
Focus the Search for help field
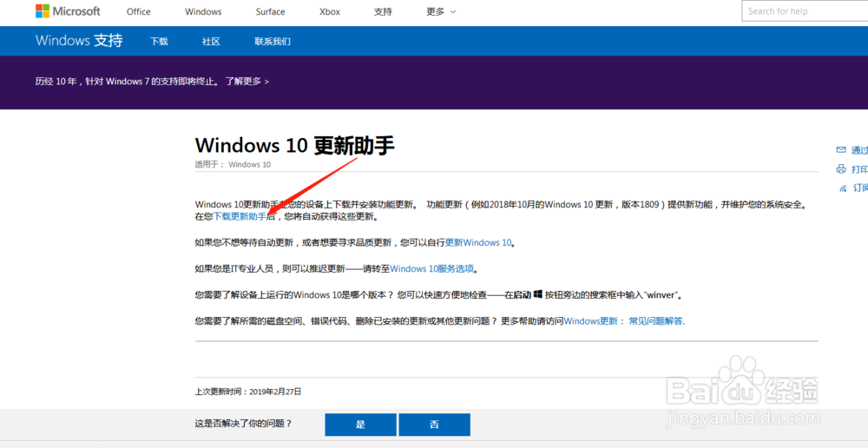805,11
